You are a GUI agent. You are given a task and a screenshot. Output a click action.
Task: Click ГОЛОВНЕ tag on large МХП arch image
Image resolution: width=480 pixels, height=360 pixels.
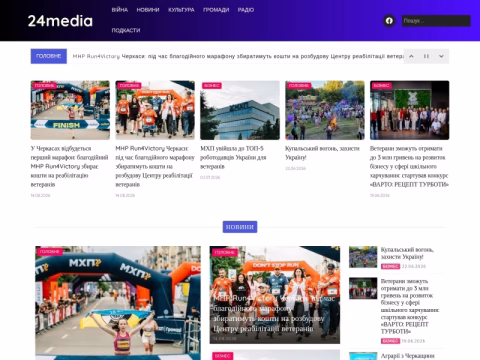(x=50, y=252)
